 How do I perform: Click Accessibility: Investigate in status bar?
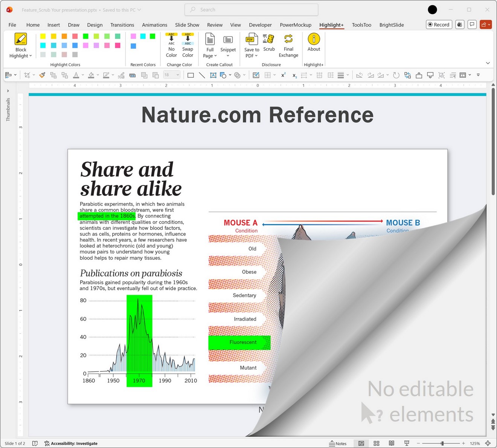point(71,443)
